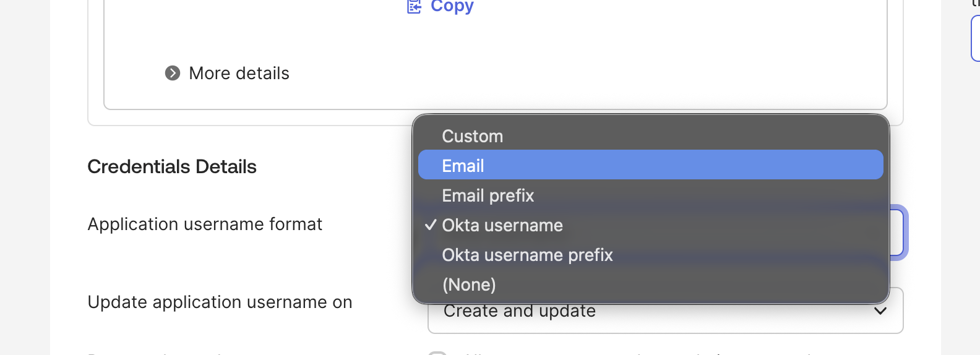
Task: Click the Copy link text
Action: (x=452, y=6)
